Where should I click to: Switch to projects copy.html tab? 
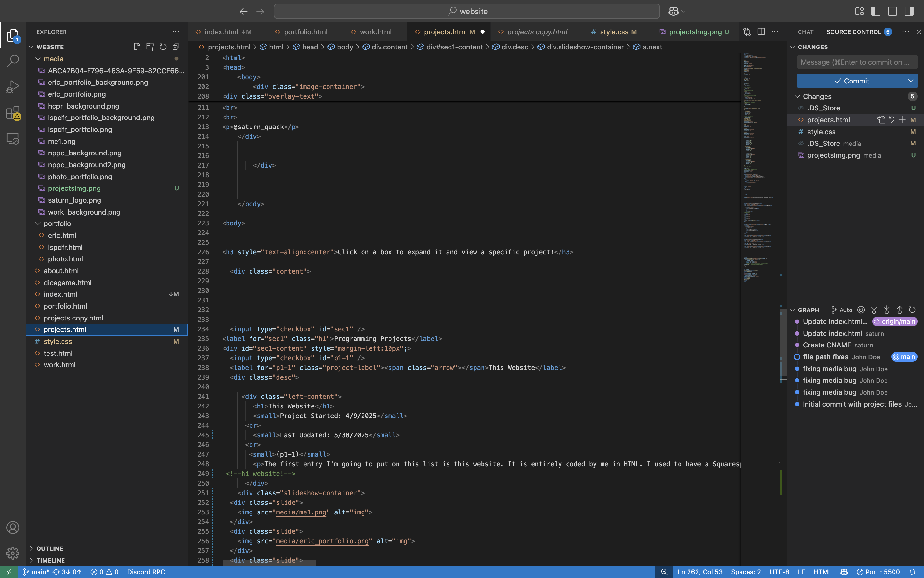coord(537,32)
